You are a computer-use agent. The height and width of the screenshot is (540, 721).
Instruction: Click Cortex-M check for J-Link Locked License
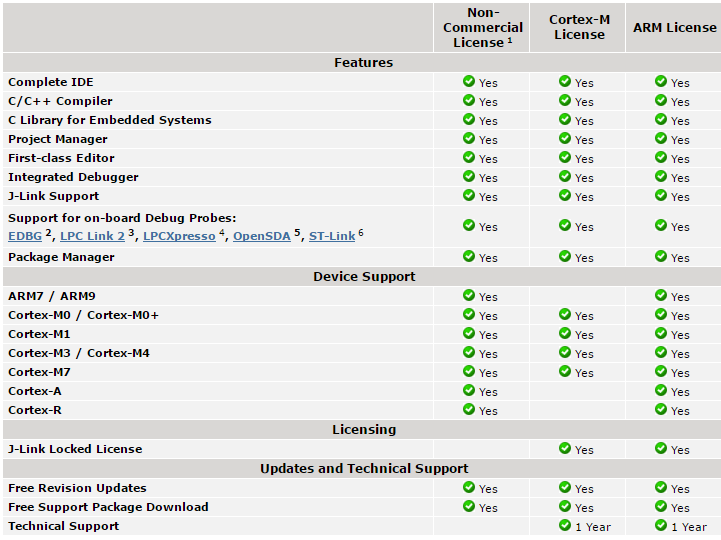pyautogui.click(x=565, y=449)
